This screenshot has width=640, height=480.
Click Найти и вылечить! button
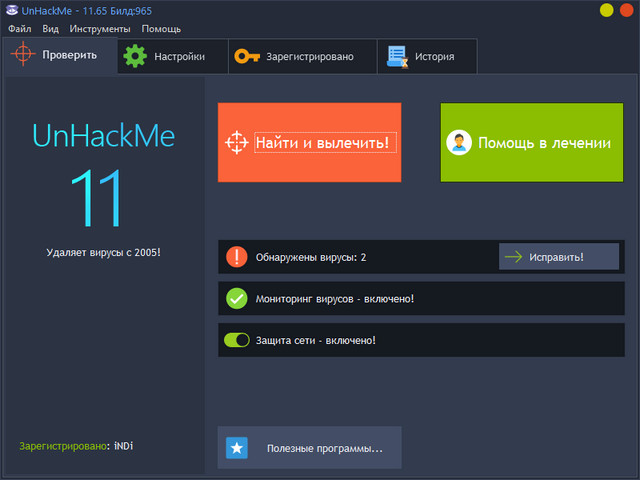click(324, 143)
